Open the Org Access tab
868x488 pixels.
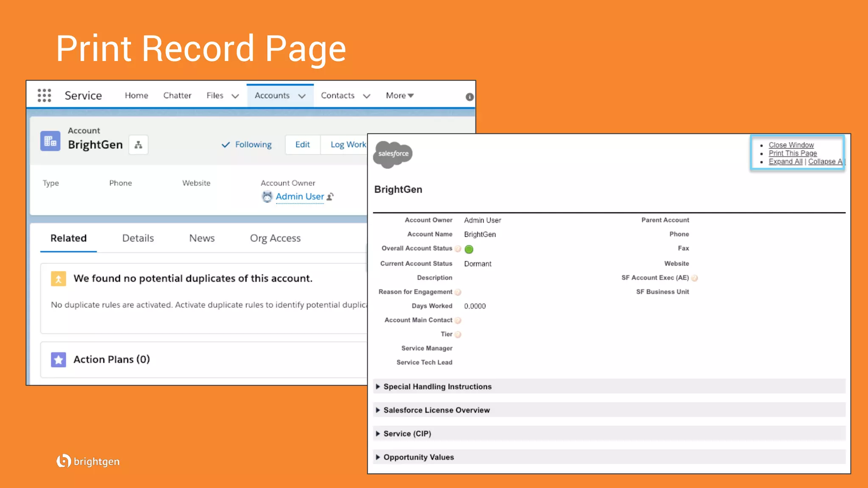pos(275,238)
